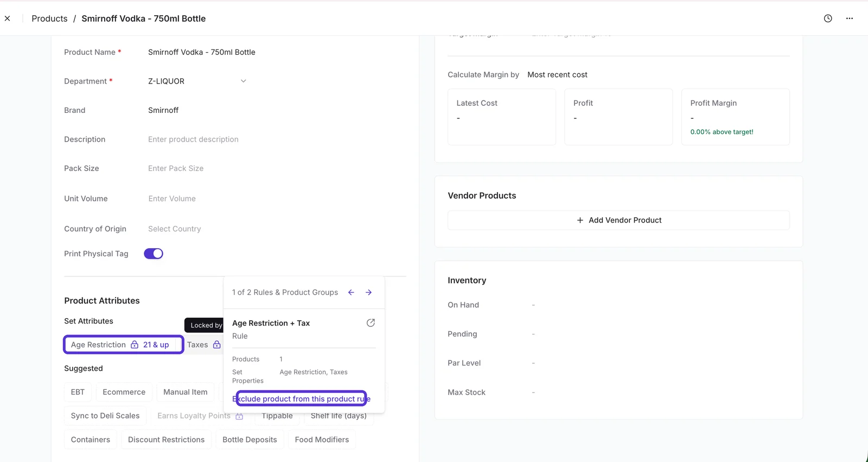The width and height of the screenshot is (868, 462).
Task: Open Calculate Margin by Most recent cost selector
Action: [557, 75]
